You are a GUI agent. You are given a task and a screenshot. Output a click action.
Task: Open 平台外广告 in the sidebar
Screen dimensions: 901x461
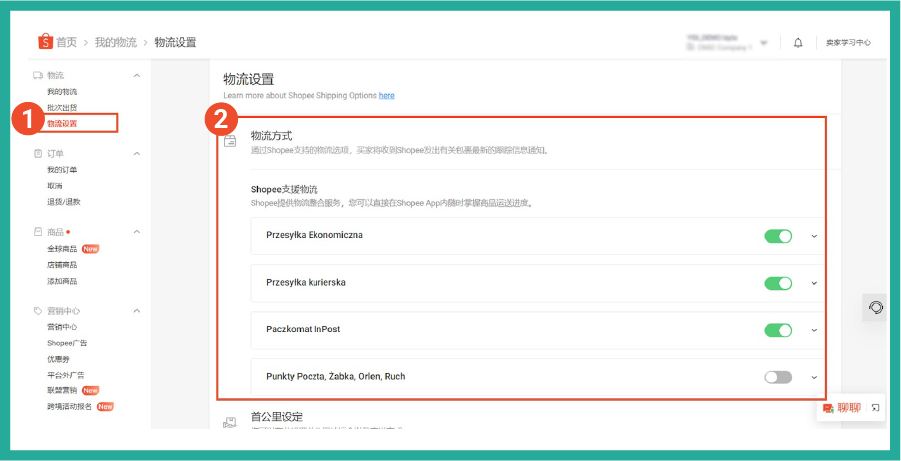tap(66, 375)
